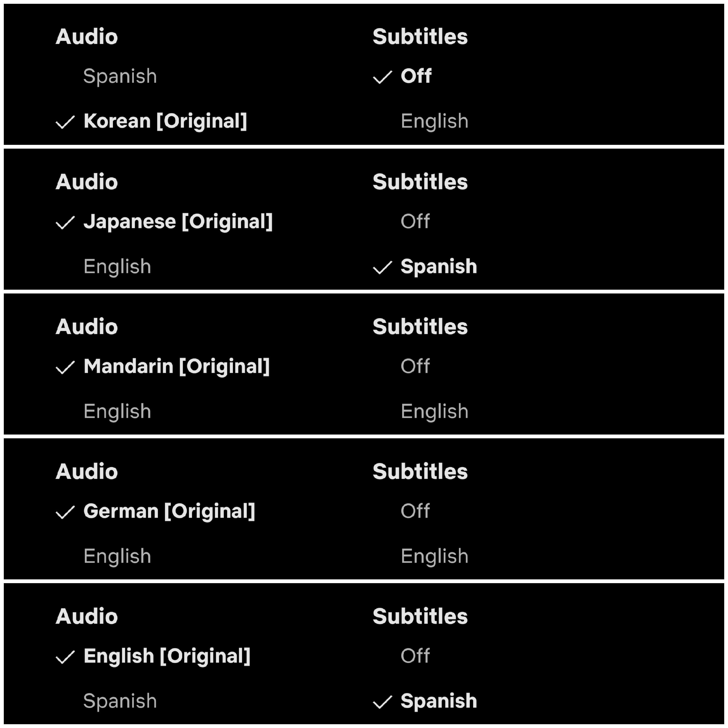Viewport: 728px width, 728px height.
Task: Pick Japanese [Original] audio option
Action: point(178,222)
